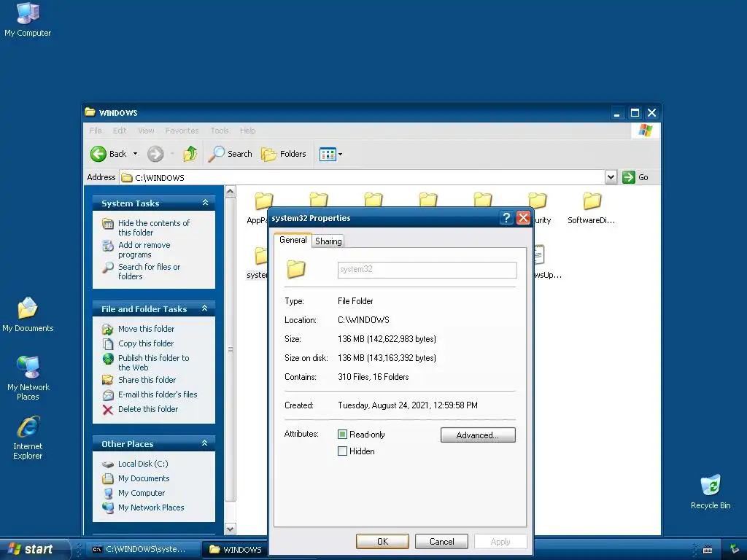The width and height of the screenshot is (747, 560).
Task: Open the Help menu
Action: (247, 131)
